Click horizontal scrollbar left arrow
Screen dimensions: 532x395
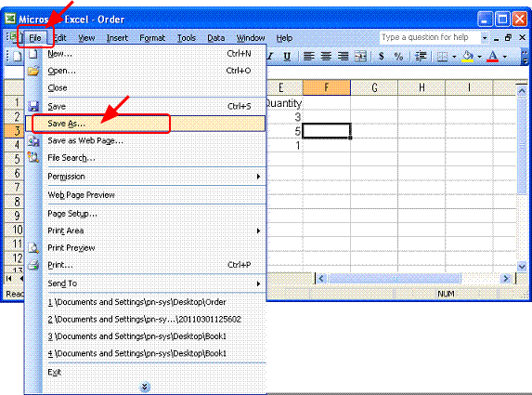pos(321,279)
